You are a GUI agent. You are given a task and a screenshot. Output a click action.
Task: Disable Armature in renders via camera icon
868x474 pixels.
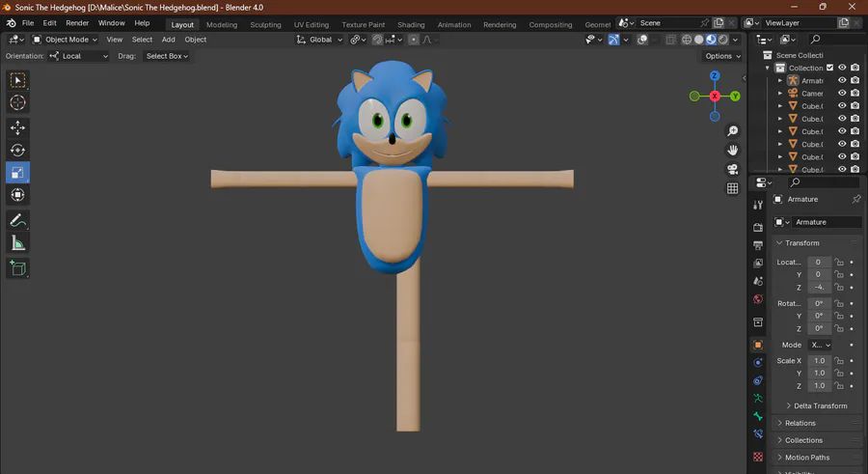pyautogui.click(x=855, y=80)
